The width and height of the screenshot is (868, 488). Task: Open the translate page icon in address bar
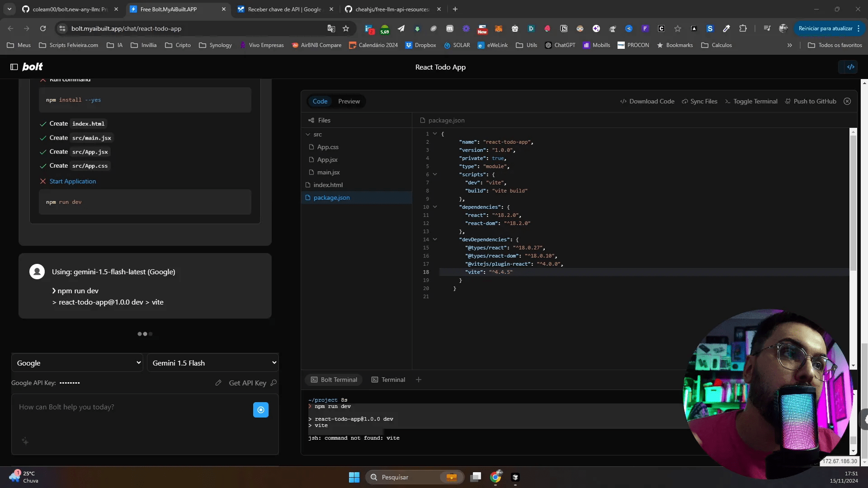331,28
